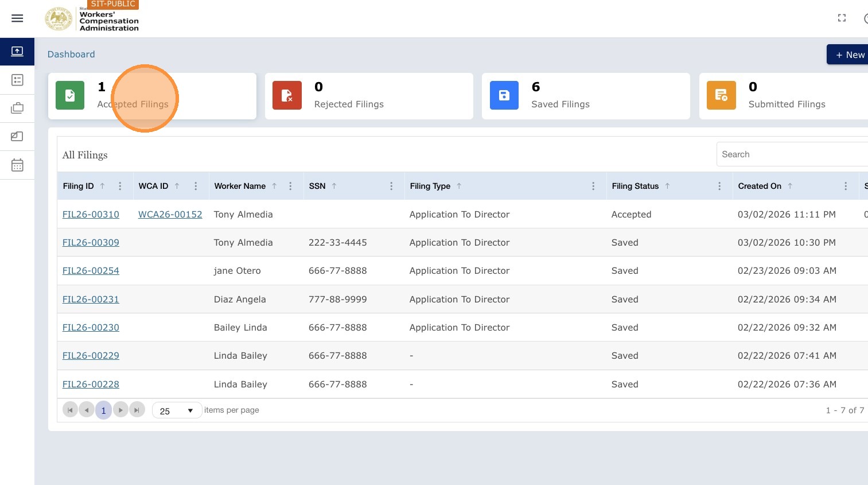Open the Submitted Filings card
The height and width of the screenshot is (485, 868).
pos(783,96)
